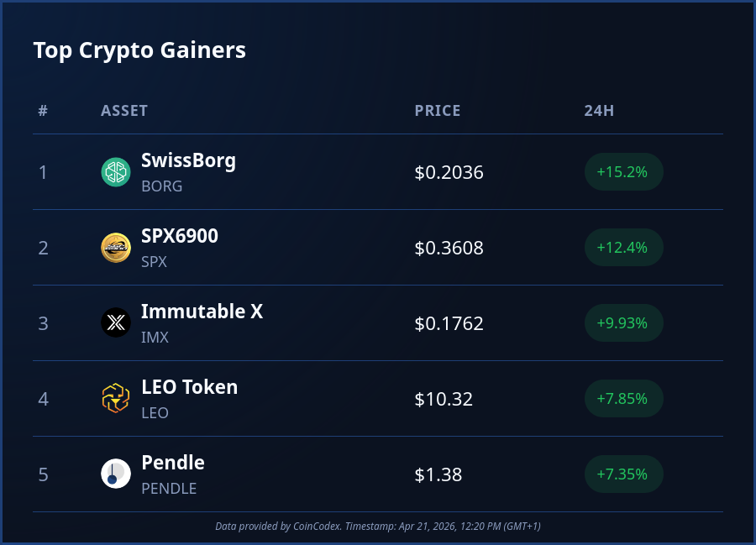Sort by the 24H column header
The height and width of the screenshot is (545, 756).
[x=599, y=111]
